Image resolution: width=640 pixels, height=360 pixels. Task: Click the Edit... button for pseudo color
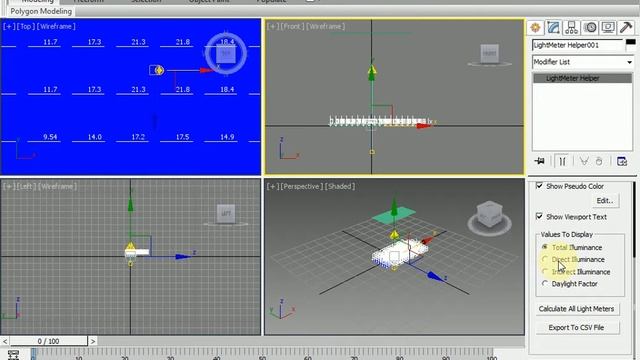click(605, 201)
